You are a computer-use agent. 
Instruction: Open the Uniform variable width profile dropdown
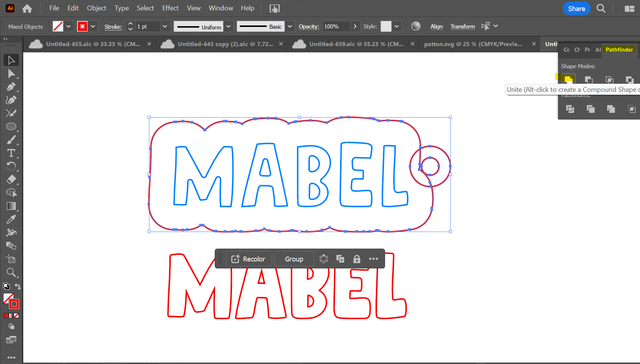click(229, 27)
